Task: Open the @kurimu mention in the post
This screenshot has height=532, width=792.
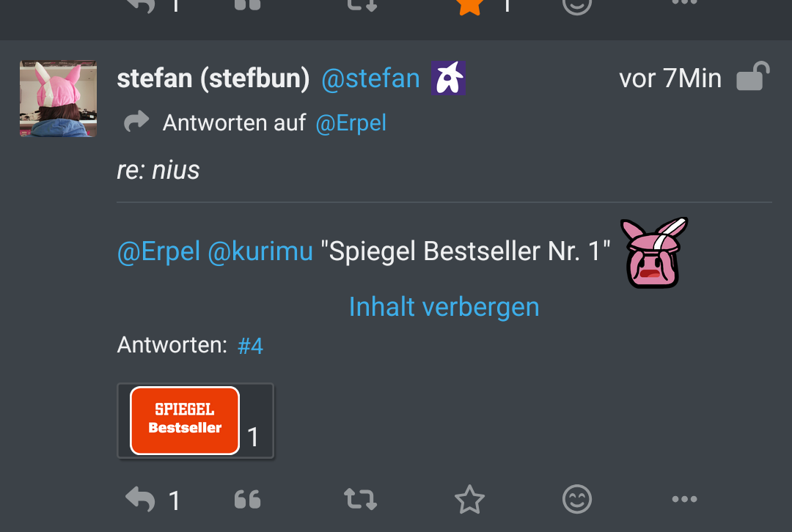Action: [x=260, y=251]
